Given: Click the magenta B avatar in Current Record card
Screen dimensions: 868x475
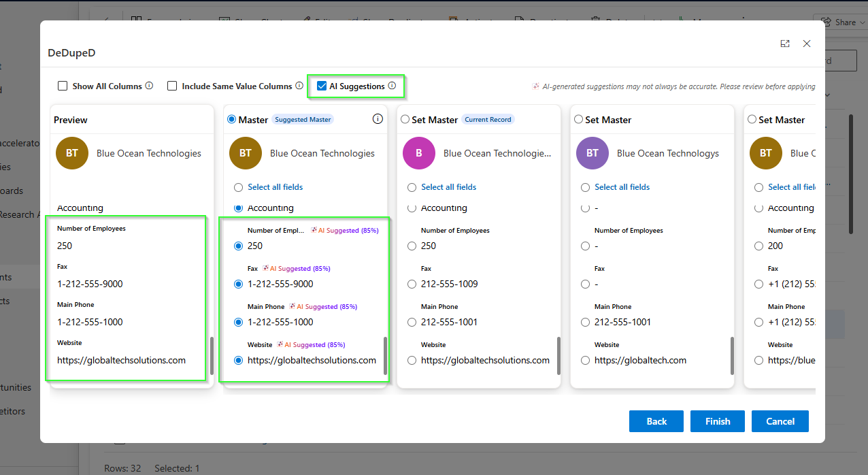Looking at the screenshot, I should coord(419,153).
